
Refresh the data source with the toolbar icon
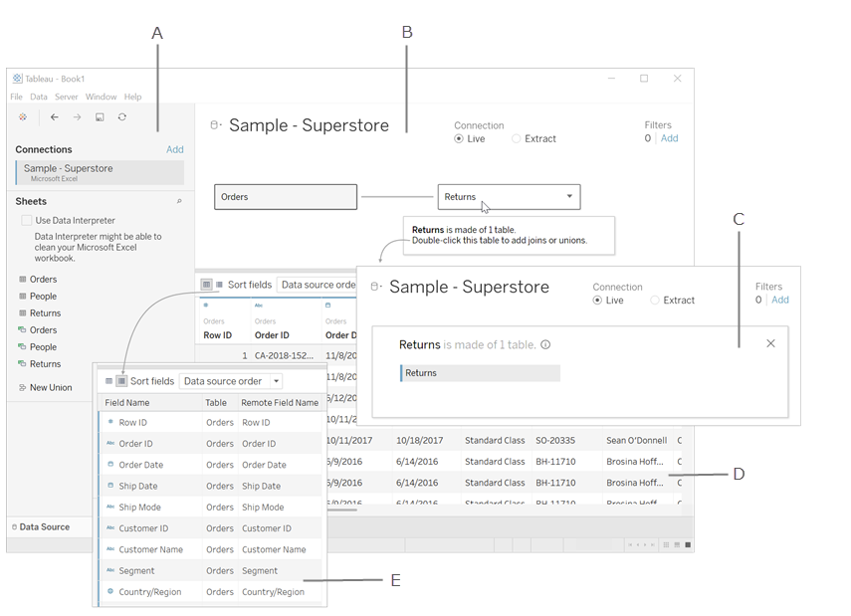click(x=122, y=116)
